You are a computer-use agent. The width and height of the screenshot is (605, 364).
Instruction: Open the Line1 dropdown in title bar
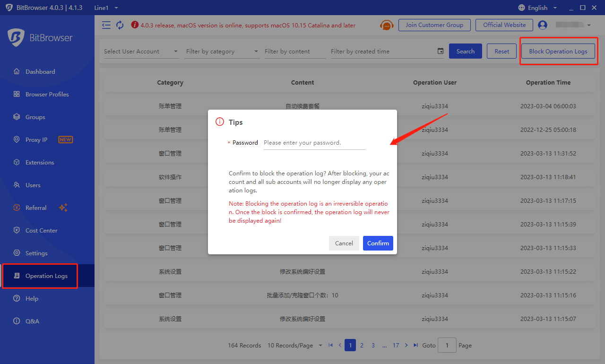(x=106, y=8)
